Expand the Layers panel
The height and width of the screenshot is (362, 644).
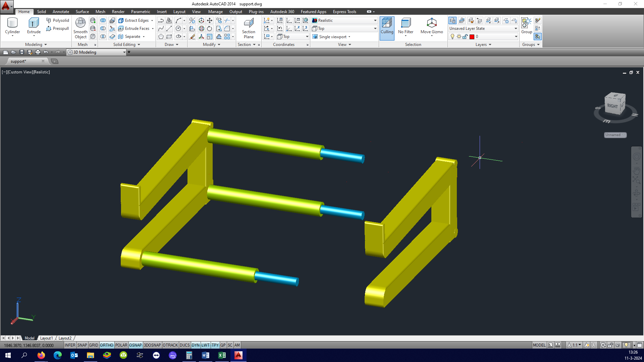[x=483, y=45]
